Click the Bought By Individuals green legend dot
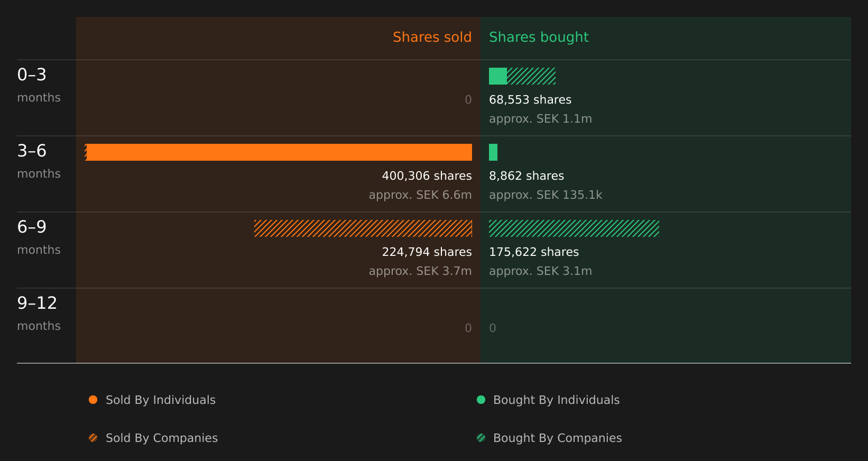The image size is (868, 461). pos(481,400)
